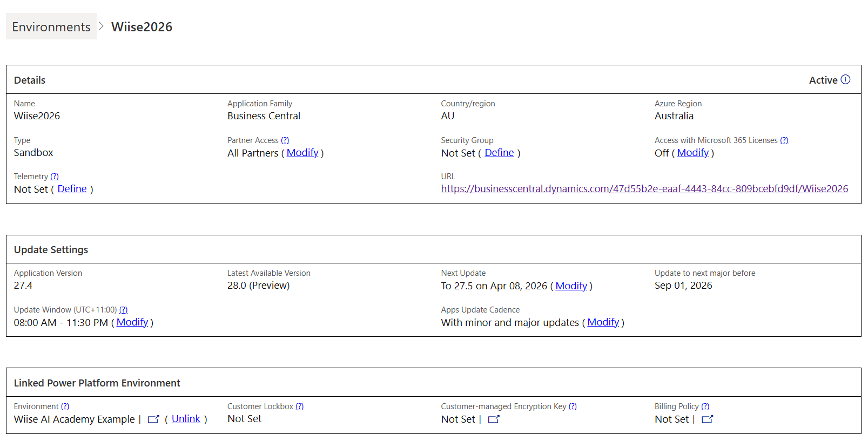868x441 pixels.
Task: Click Billing Policy help (?) icon
Action: (x=705, y=406)
